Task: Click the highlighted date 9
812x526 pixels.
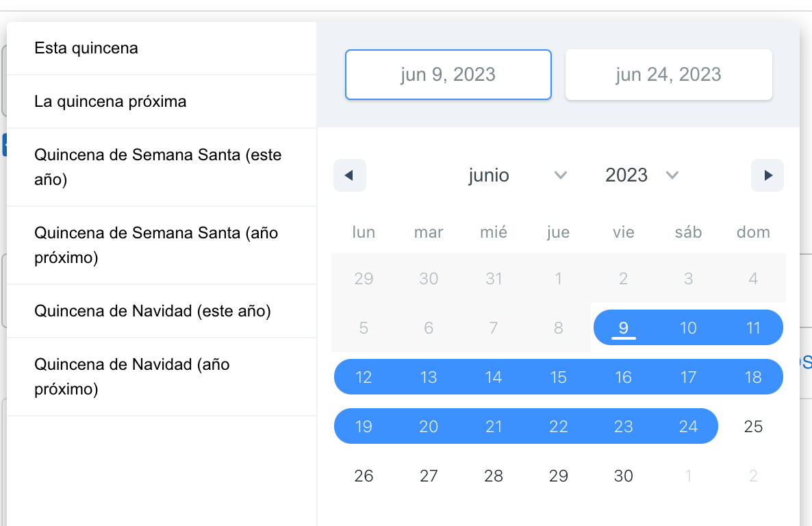Action: [623, 327]
